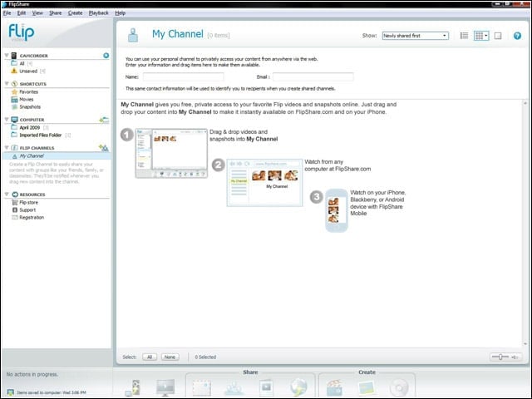Open the Share menu
Viewport: 532px width, 399px height.
[56, 13]
